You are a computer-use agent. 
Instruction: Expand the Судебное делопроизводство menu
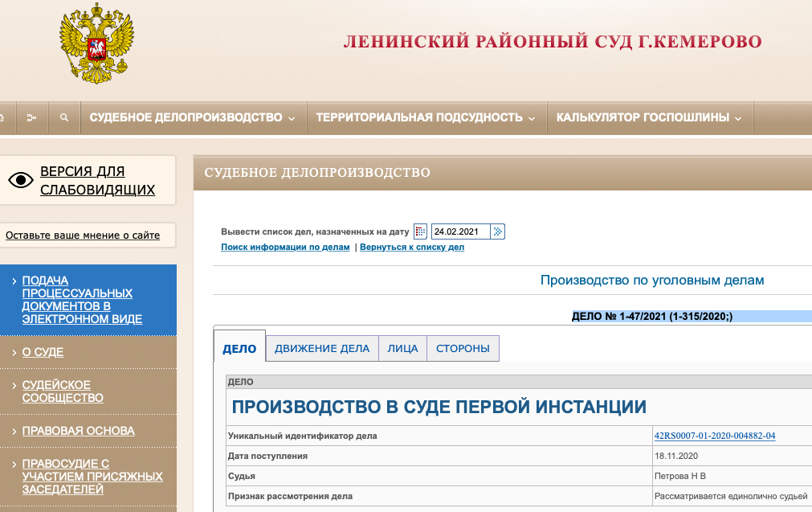(x=192, y=118)
